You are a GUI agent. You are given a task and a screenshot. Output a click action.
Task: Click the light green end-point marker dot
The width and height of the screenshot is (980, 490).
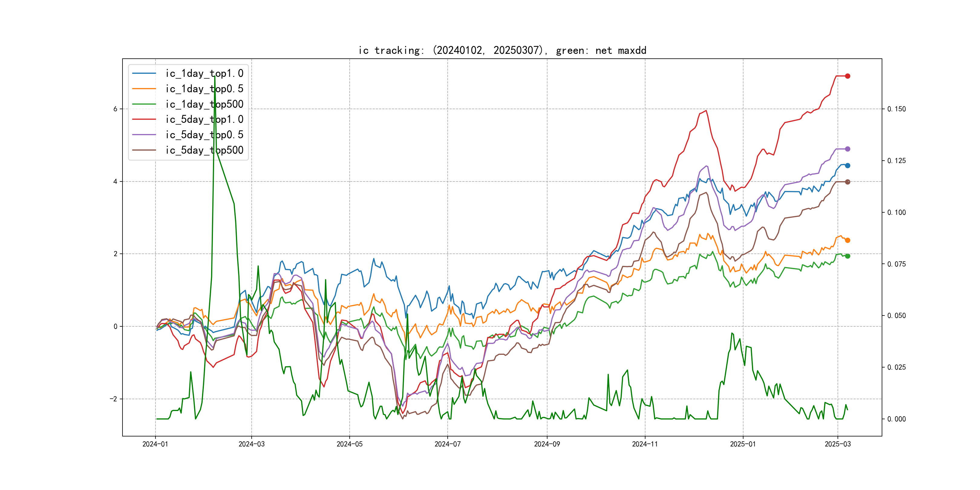[x=848, y=256]
